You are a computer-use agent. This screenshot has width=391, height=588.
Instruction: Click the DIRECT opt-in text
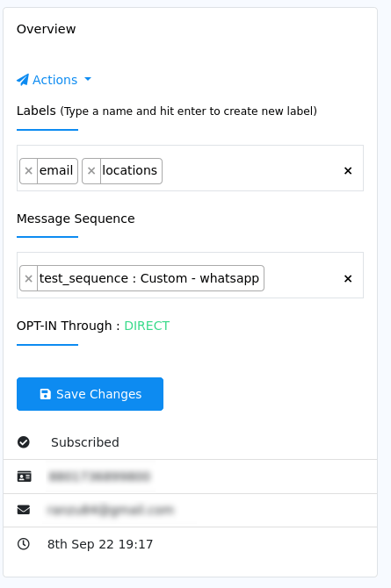(x=147, y=326)
